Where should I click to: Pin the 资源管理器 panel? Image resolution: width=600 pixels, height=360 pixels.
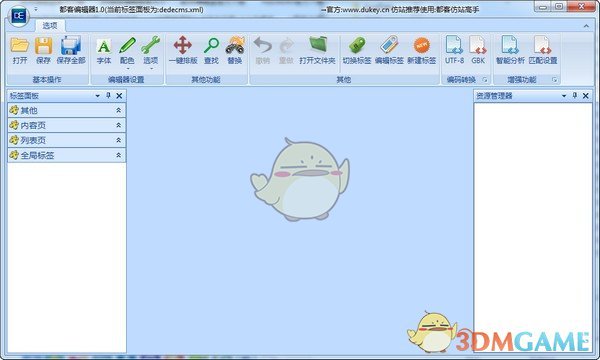click(575, 95)
